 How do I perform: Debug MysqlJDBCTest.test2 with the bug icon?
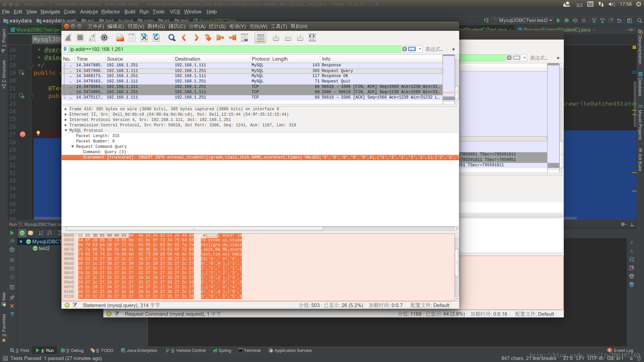click(x=567, y=20)
